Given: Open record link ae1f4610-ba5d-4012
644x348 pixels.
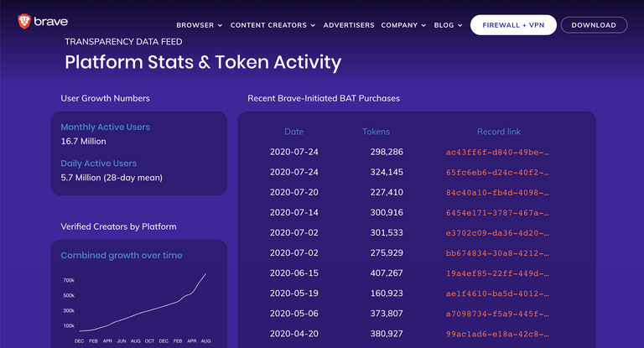Looking at the screenshot, I should pos(497,293).
